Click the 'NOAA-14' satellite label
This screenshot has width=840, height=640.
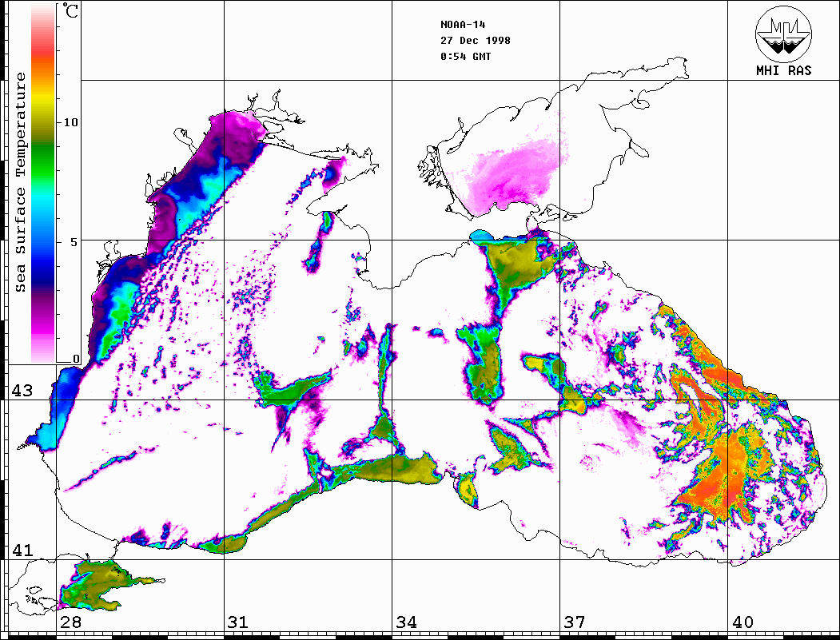tap(463, 25)
